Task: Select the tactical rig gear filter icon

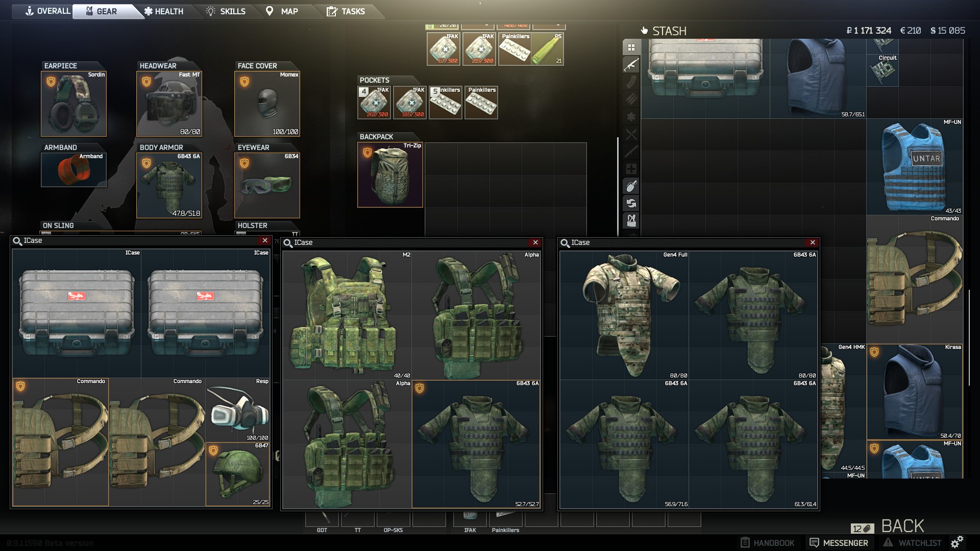Action: 631,220
